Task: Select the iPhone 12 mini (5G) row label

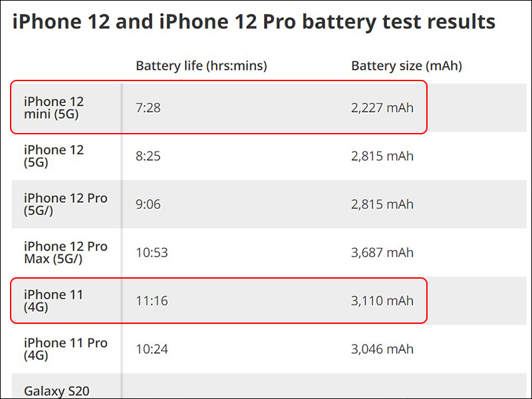Action: [55, 108]
